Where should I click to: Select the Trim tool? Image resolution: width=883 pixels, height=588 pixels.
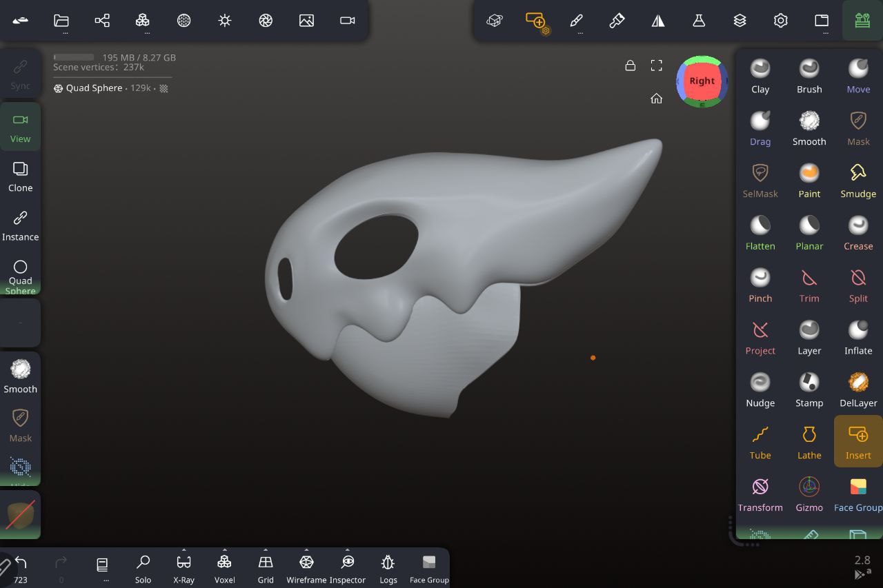809,285
